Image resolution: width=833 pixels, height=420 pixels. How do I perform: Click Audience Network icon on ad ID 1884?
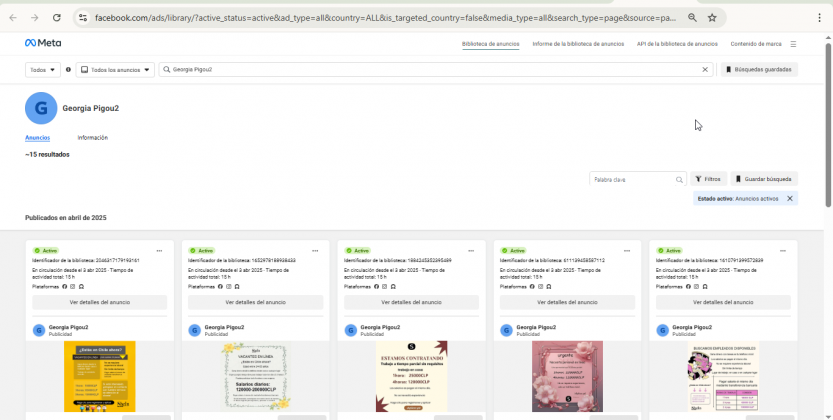coord(393,287)
